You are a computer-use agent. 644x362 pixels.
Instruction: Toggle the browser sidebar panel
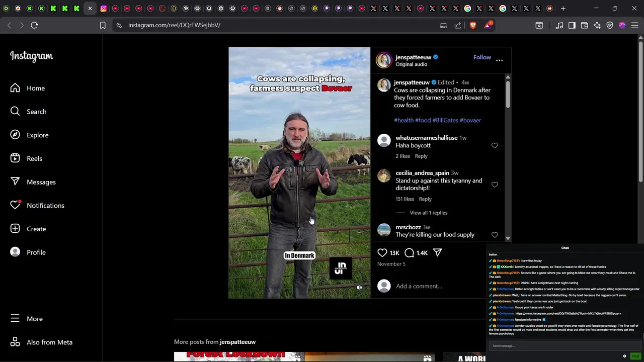572,25
